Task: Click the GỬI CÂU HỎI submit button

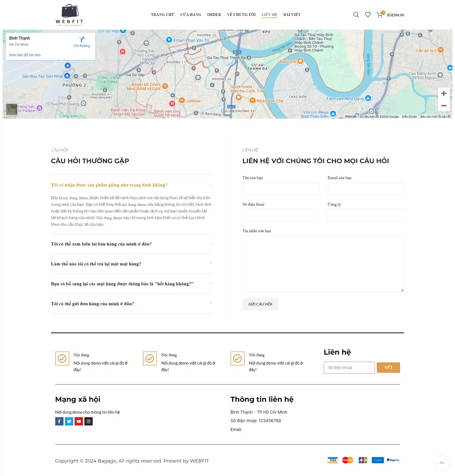Action: pos(260,304)
